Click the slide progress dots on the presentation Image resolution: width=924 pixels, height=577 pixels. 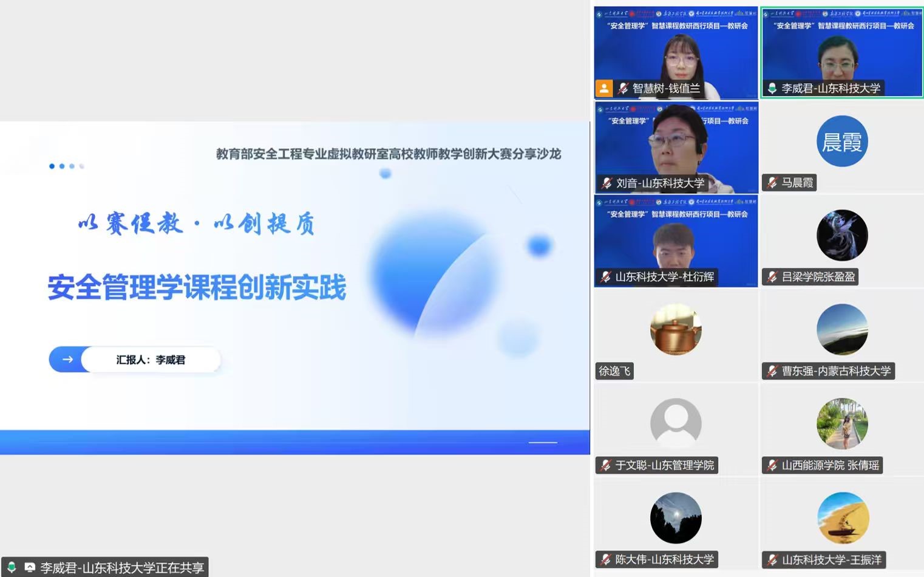tap(66, 166)
